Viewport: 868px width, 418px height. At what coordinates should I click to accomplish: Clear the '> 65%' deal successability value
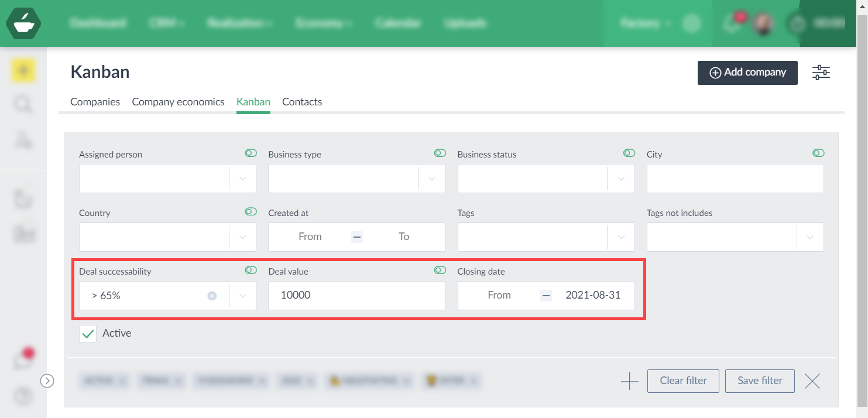212,296
